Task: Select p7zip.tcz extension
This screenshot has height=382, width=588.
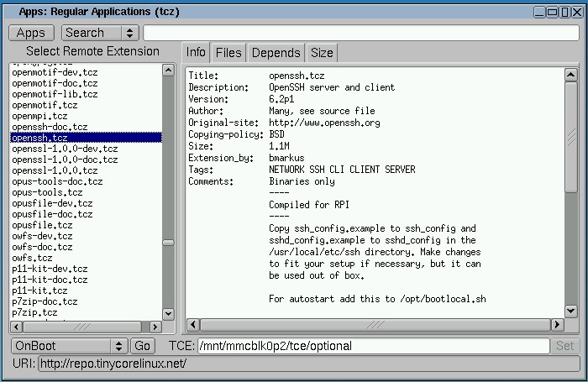Action: tap(34, 312)
